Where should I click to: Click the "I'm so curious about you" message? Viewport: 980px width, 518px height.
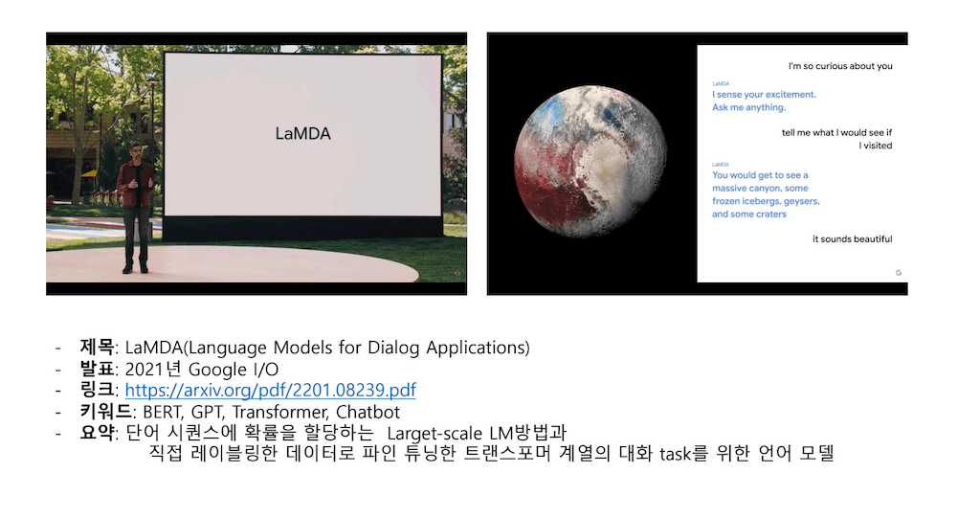[840, 66]
